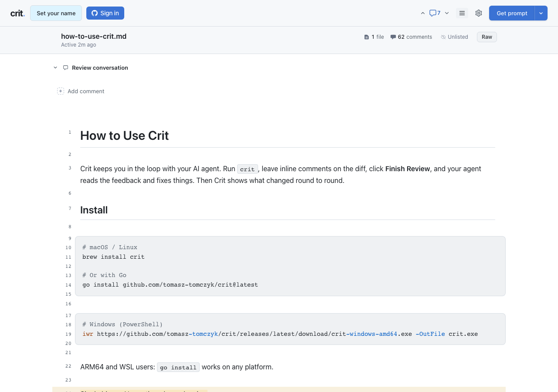558x392 pixels.
Task: Collapse the Review conversation section chevron
Action: [x=55, y=68]
